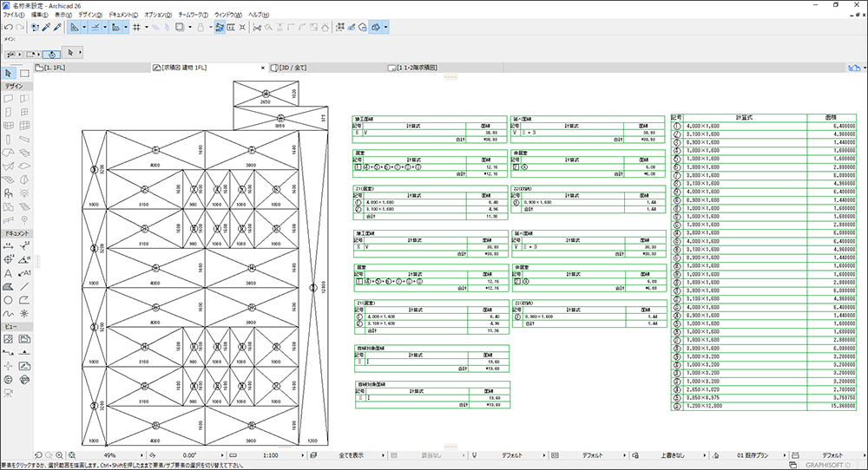
Task: Open the チームワーク menu
Action: (x=194, y=15)
